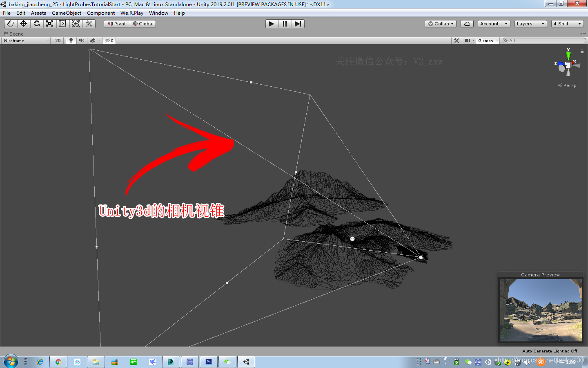Select the Scale tool

click(x=49, y=24)
